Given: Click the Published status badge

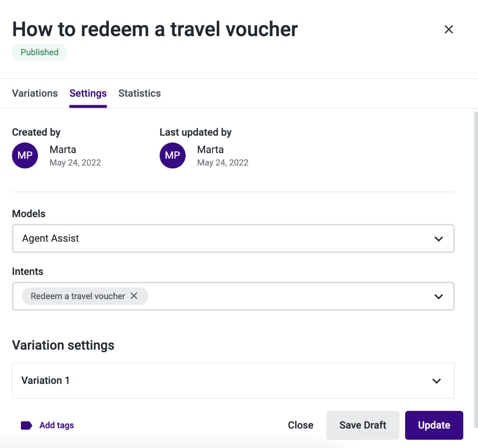Looking at the screenshot, I should [39, 52].
